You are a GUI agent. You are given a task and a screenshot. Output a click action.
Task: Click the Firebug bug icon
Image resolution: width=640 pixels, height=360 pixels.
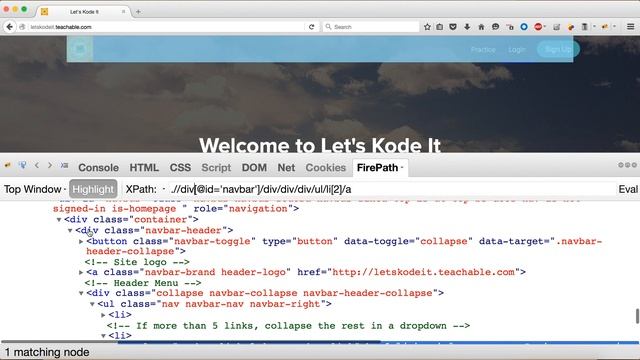click(8, 165)
